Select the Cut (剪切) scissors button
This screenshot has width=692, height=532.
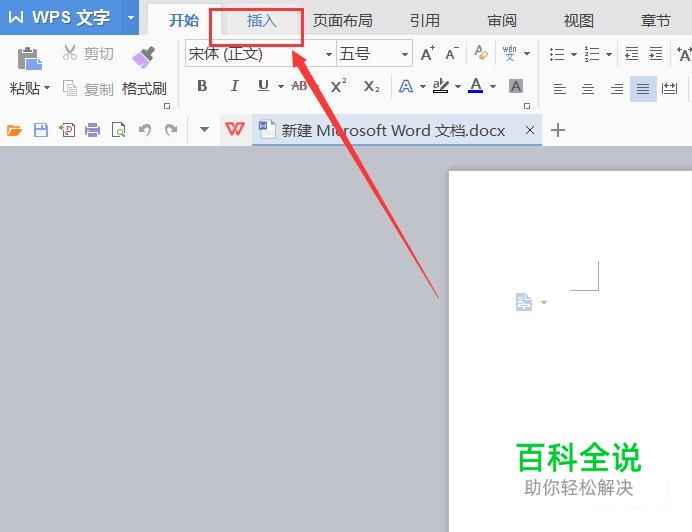pos(88,53)
